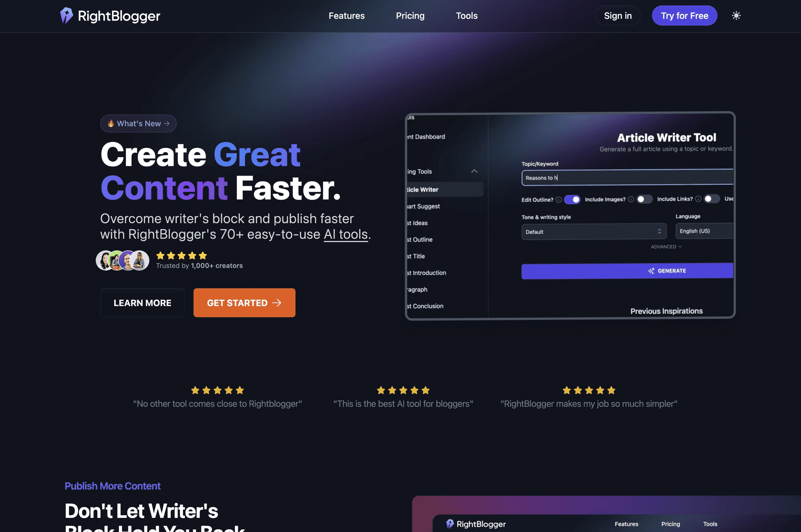Viewport: 801px width, 532px height.
Task: Collapse the Writing Tools sidebar group chevron
Action: point(474,171)
